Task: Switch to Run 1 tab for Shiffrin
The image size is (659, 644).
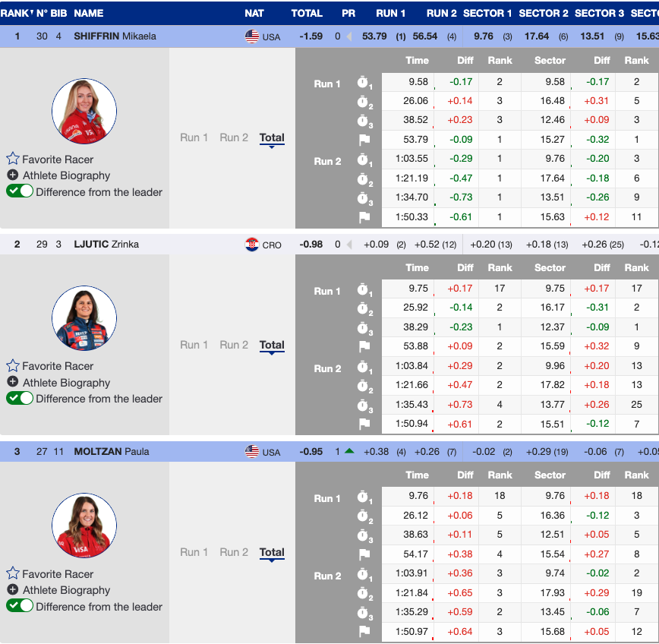Action: click(x=194, y=137)
